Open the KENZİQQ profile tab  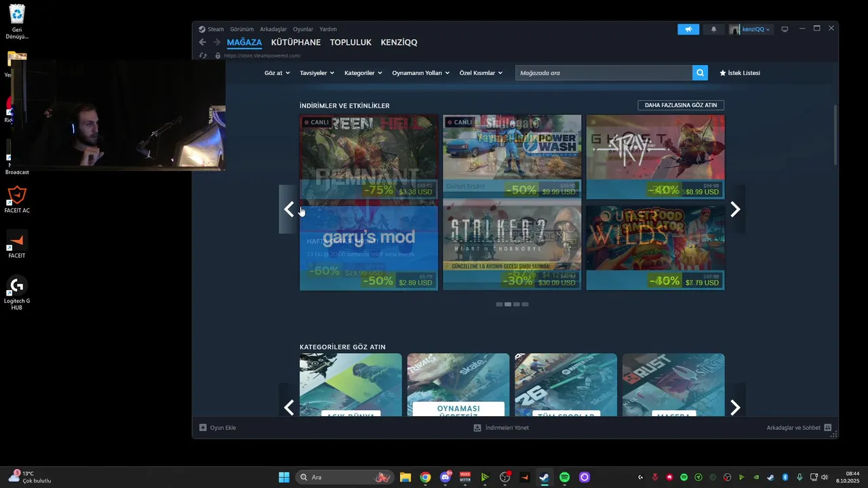pyautogui.click(x=399, y=42)
